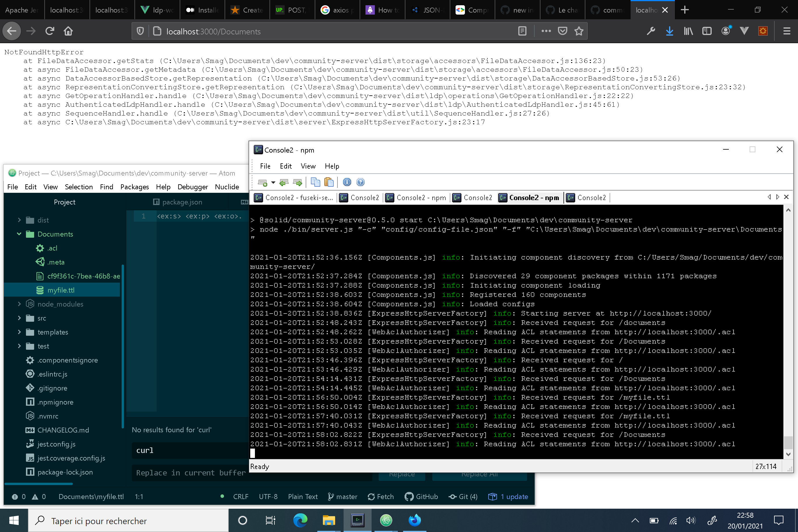Paste clipboard into the console

point(328,182)
